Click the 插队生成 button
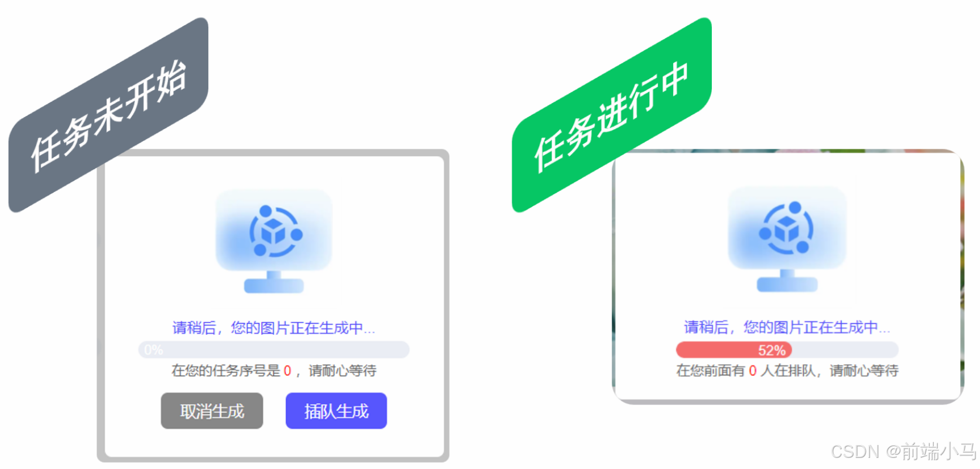 tap(336, 411)
